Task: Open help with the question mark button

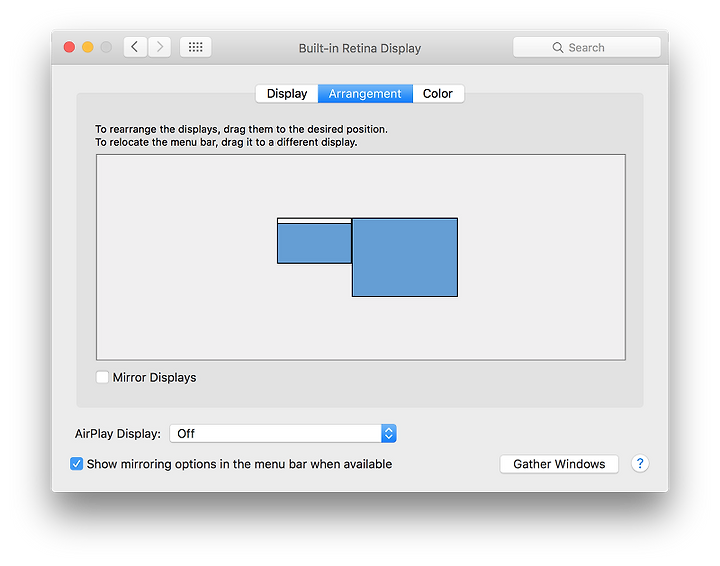Action: [x=640, y=463]
